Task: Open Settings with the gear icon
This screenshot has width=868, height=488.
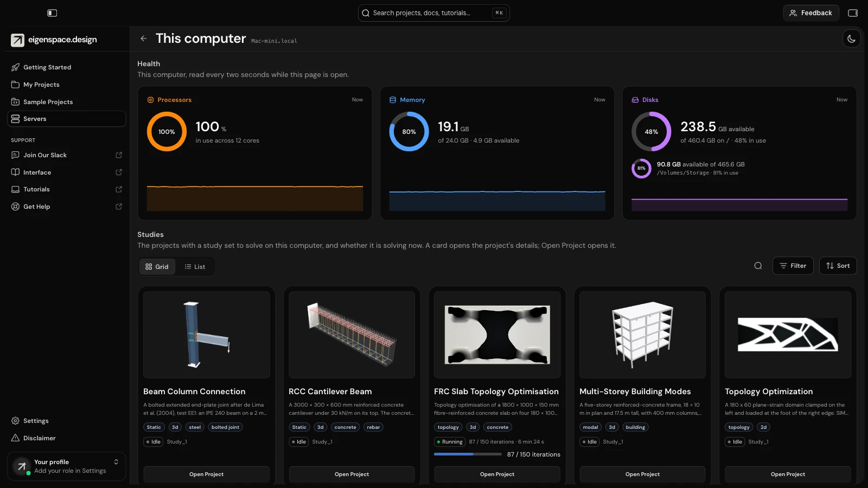Action: pyautogui.click(x=66, y=421)
